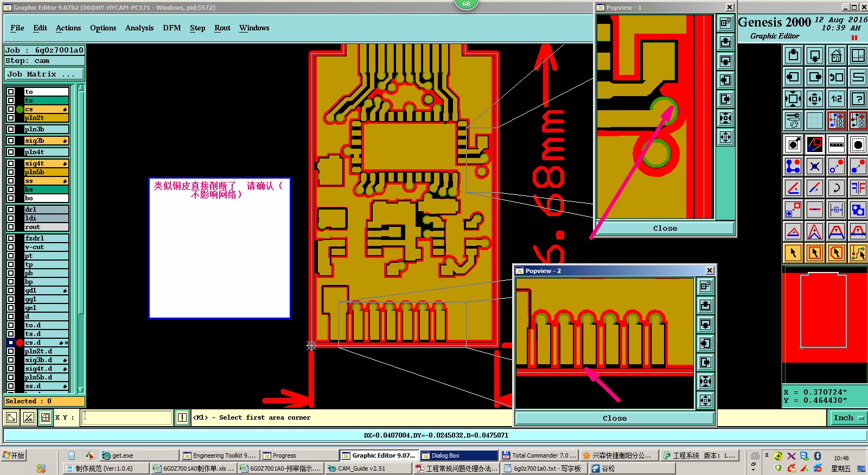Click the Job Matrix button

(x=44, y=74)
